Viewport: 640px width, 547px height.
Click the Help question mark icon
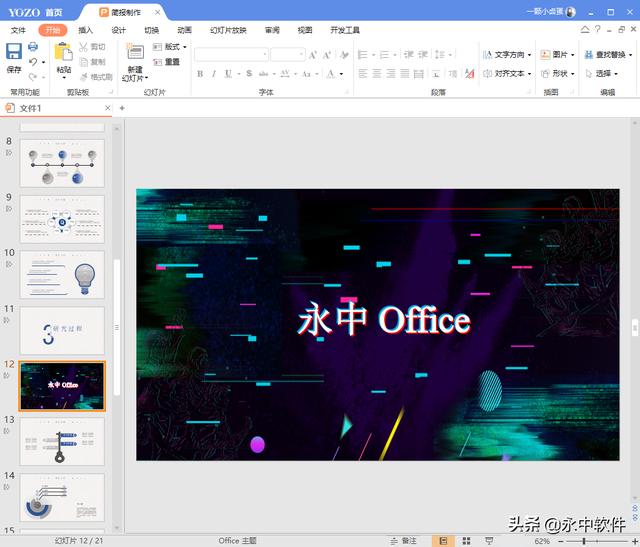click(598, 29)
